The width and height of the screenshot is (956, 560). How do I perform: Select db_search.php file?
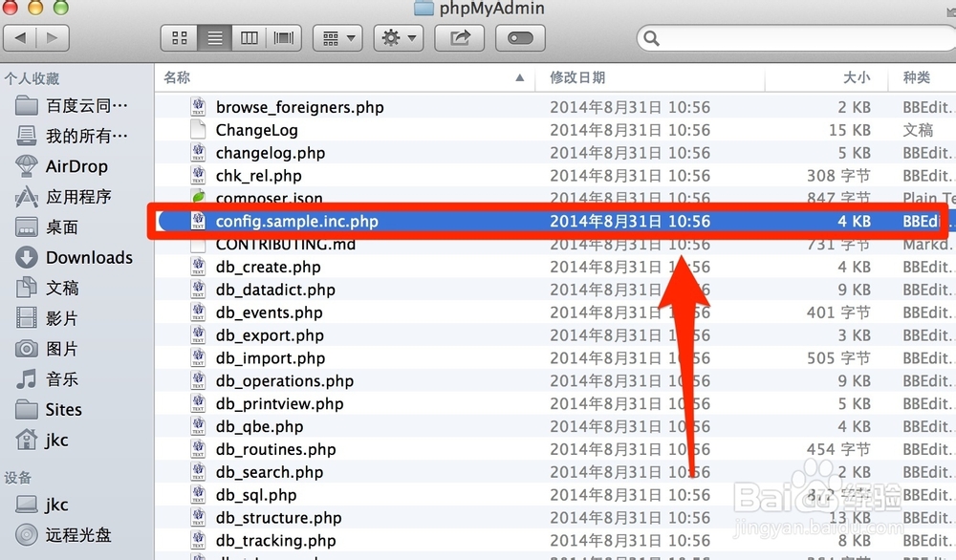coord(270,472)
